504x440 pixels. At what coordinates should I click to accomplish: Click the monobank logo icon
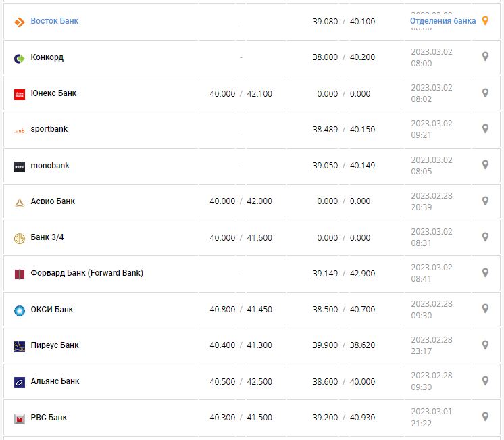[20, 166]
